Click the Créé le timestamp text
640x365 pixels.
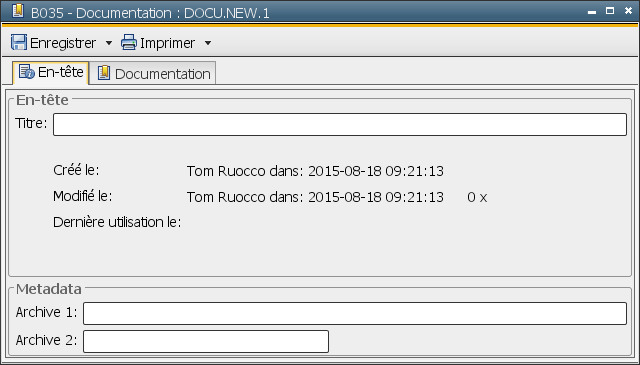315,171
